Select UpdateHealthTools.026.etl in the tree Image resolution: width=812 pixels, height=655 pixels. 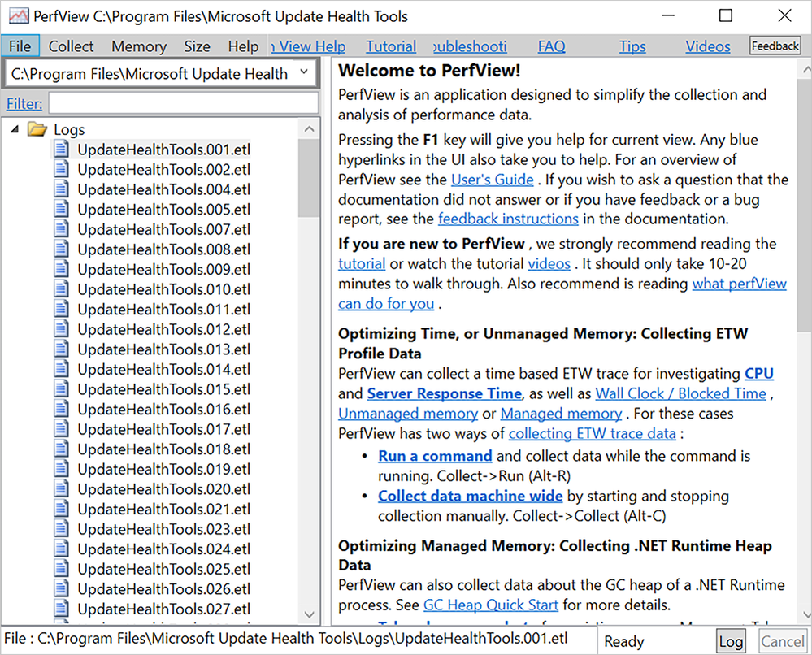coord(163,588)
